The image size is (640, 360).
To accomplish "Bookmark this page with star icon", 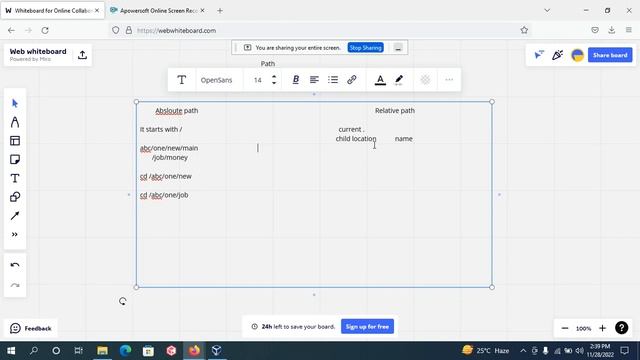I will point(524,30).
